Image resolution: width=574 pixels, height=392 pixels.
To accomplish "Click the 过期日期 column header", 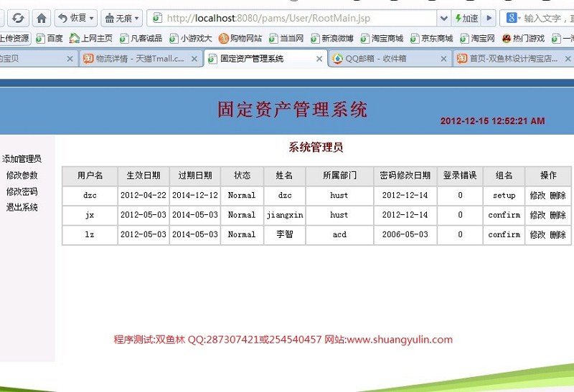I will click(195, 176).
